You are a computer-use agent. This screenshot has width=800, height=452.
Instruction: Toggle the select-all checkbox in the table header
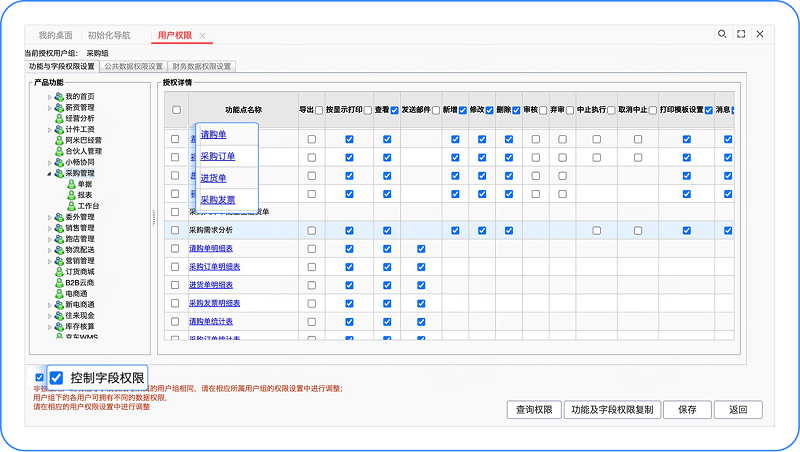coord(177,110)
